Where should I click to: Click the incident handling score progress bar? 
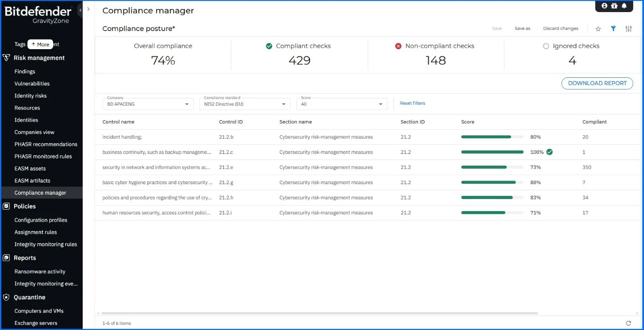coord(492,137)
